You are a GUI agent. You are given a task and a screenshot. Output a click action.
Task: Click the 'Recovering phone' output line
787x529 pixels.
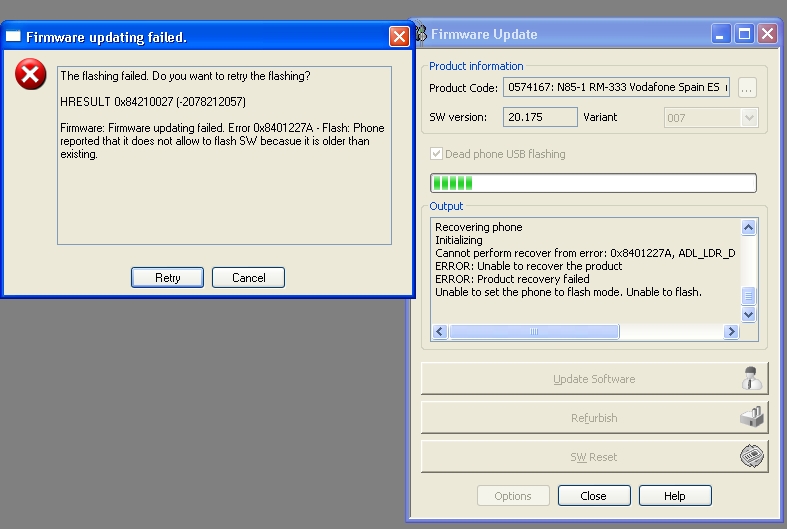pyautogui.click(x=478, y=227)
